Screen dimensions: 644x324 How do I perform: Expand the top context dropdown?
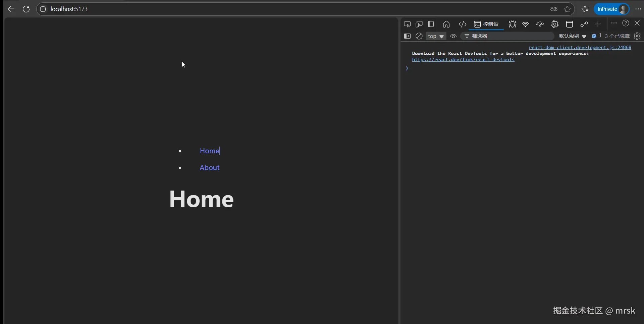pyautogui.click(x=436, y=36)
